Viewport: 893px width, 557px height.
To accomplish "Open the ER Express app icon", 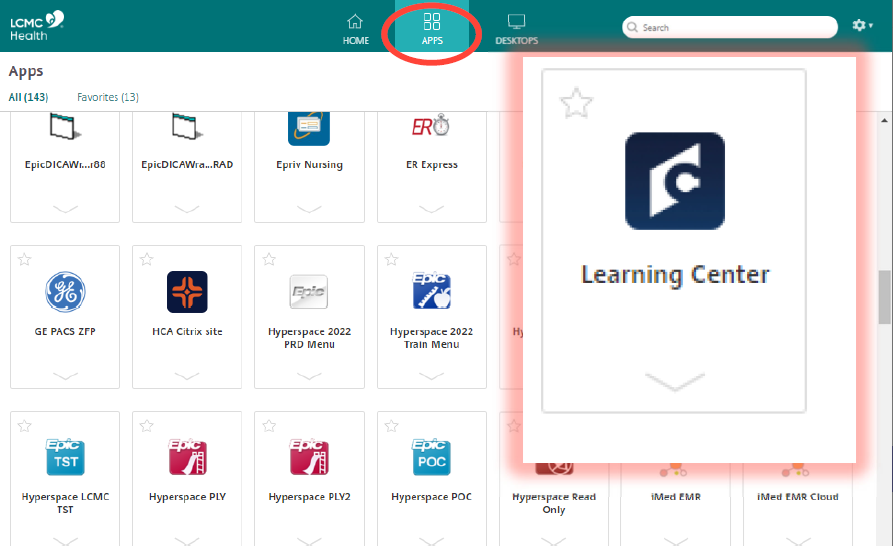I will tap(431, 127).
